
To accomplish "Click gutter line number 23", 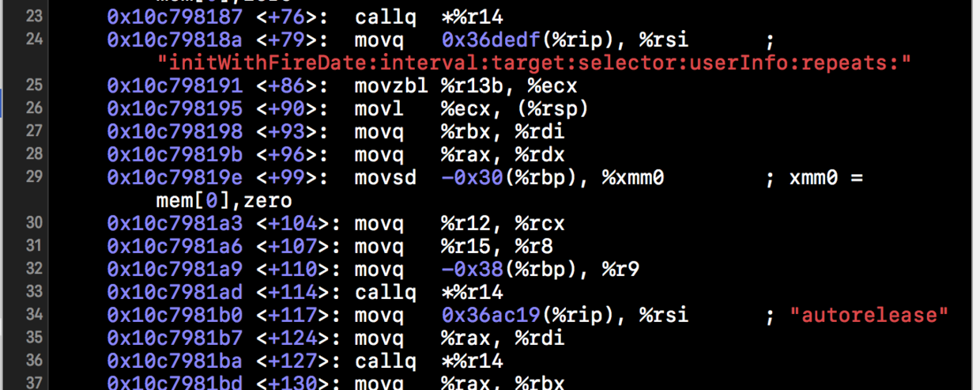I will [33, 16].
